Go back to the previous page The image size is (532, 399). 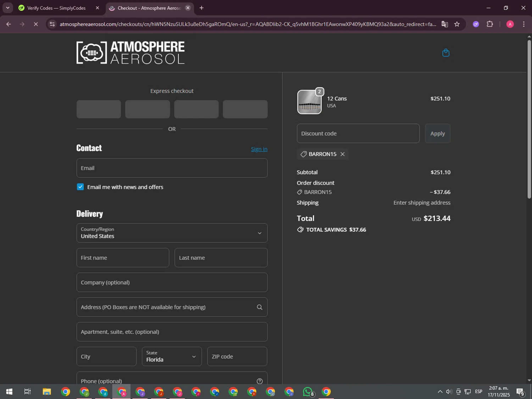coord(9,24)
